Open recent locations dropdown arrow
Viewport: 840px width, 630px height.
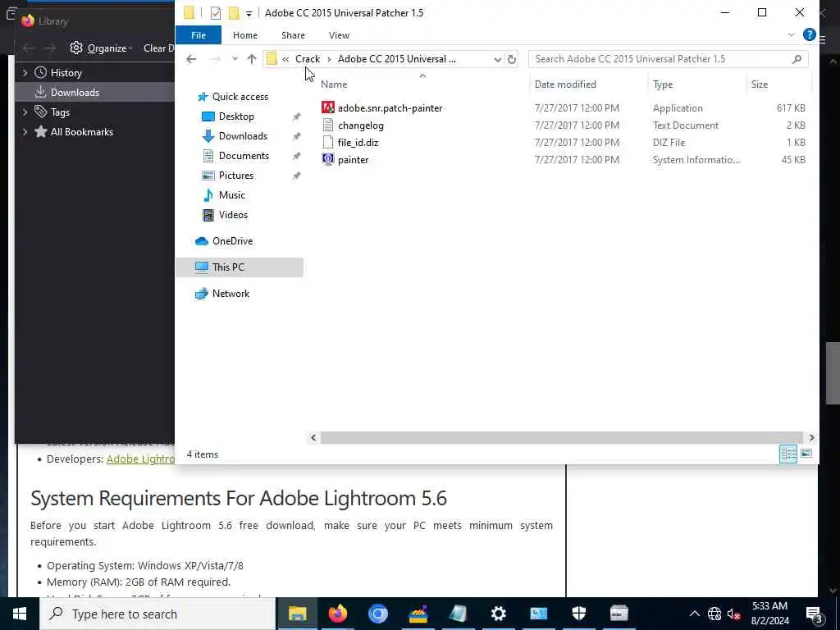click(235, 59)
